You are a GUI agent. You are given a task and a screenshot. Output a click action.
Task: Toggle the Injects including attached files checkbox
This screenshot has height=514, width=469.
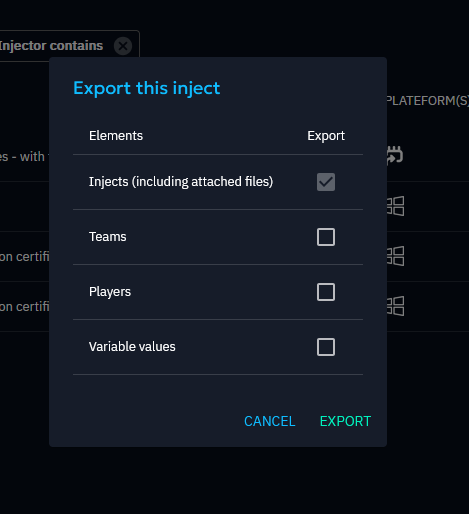click(x=326, y=182)
